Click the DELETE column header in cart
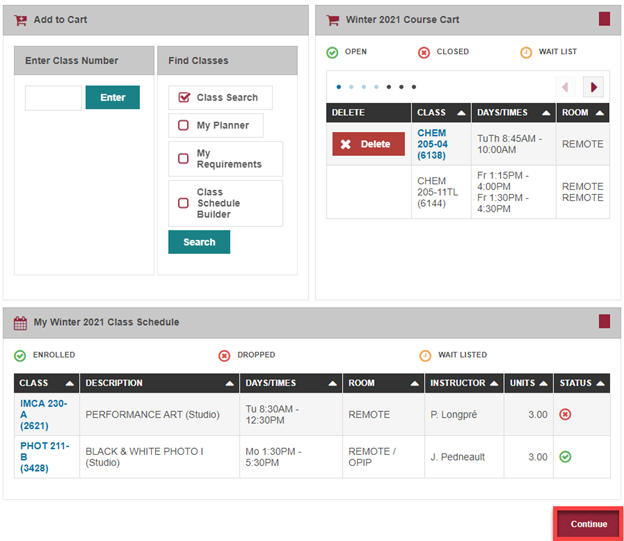The width and height of the screenshot is (624, 541). (369, 112)
